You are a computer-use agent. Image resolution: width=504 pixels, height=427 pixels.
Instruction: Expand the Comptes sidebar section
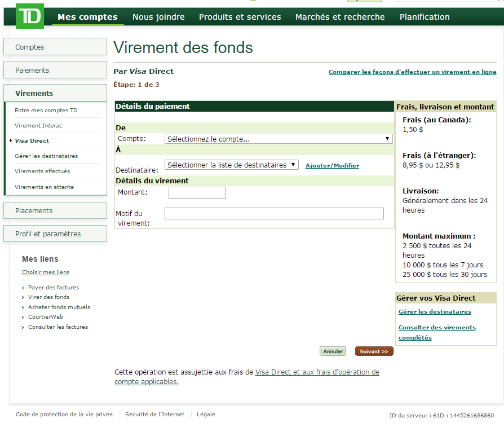pyautogui.click(x=55, y=47)
